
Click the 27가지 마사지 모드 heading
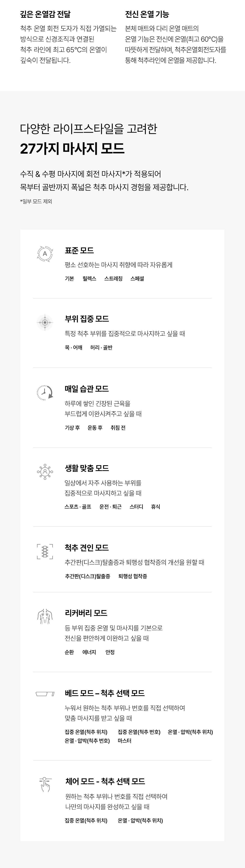tap(72, 149)
